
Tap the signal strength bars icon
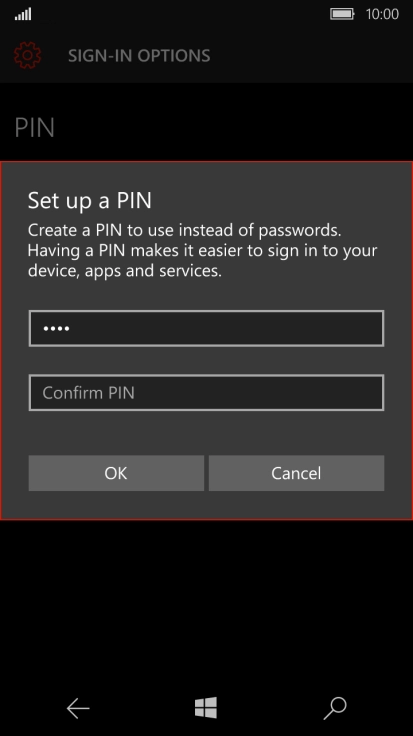pyautogui.click(x=23, y=14)
